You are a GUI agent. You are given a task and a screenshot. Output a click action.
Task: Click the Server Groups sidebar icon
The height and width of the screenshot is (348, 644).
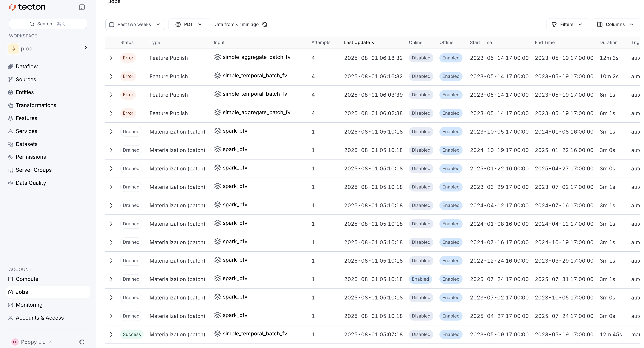tap(11, 170)
